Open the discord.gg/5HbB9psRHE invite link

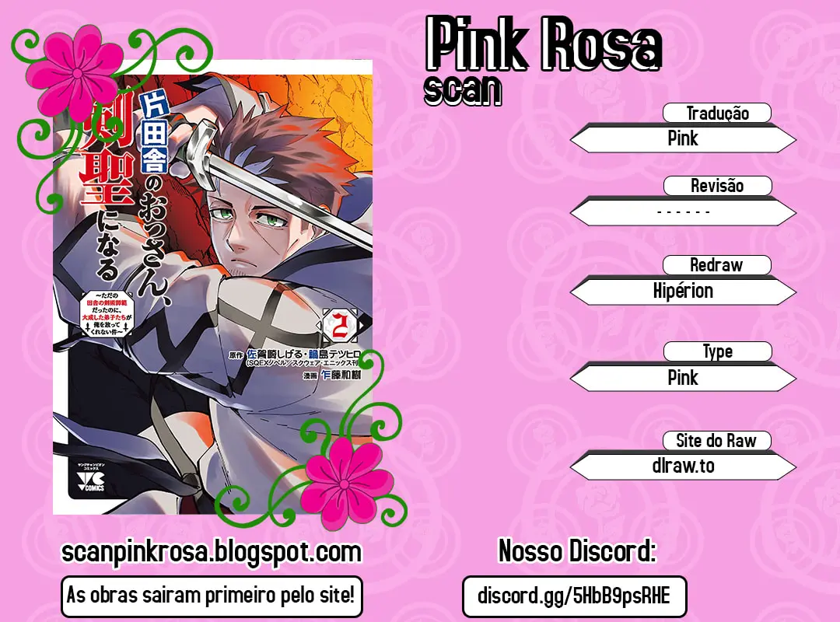574,596
